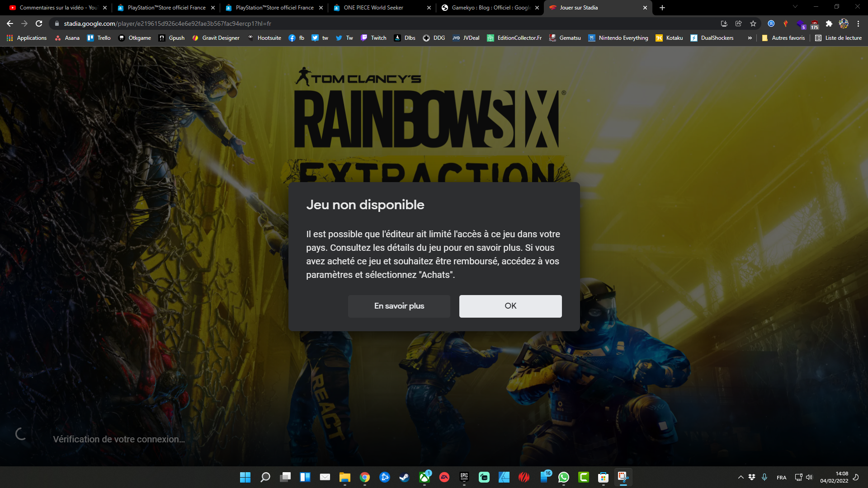This screenshot has width=868, height=488.
Task: Open Nintendo Everything bookmark
Action: [x=618, y=38]
